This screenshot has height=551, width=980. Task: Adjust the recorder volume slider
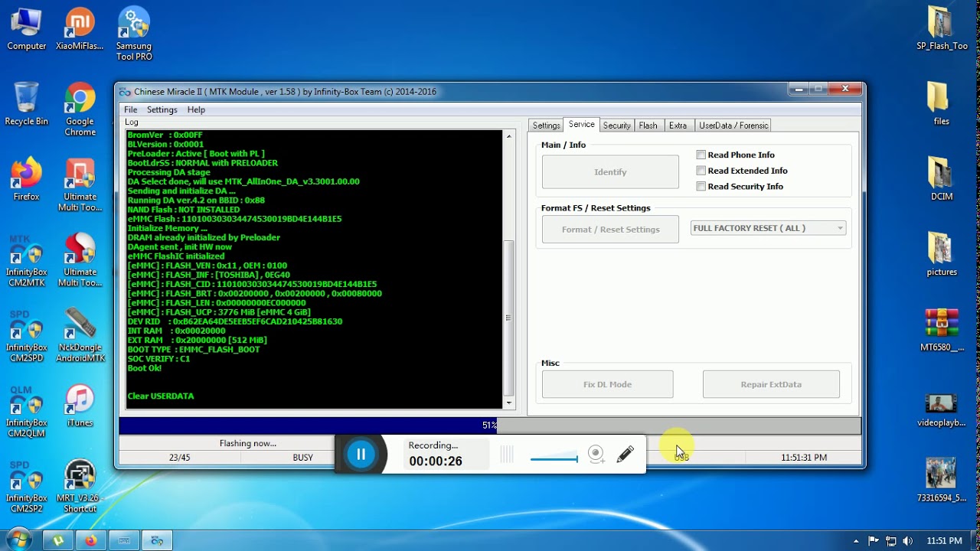click(x=554, y=458)
